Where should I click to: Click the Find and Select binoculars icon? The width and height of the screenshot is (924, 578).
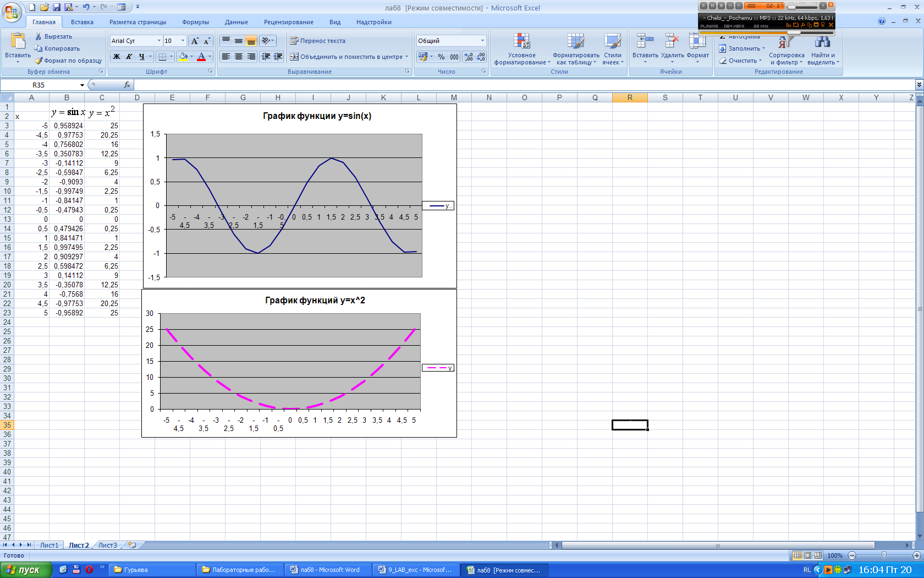pyautogui.click(x=823, y=42)
